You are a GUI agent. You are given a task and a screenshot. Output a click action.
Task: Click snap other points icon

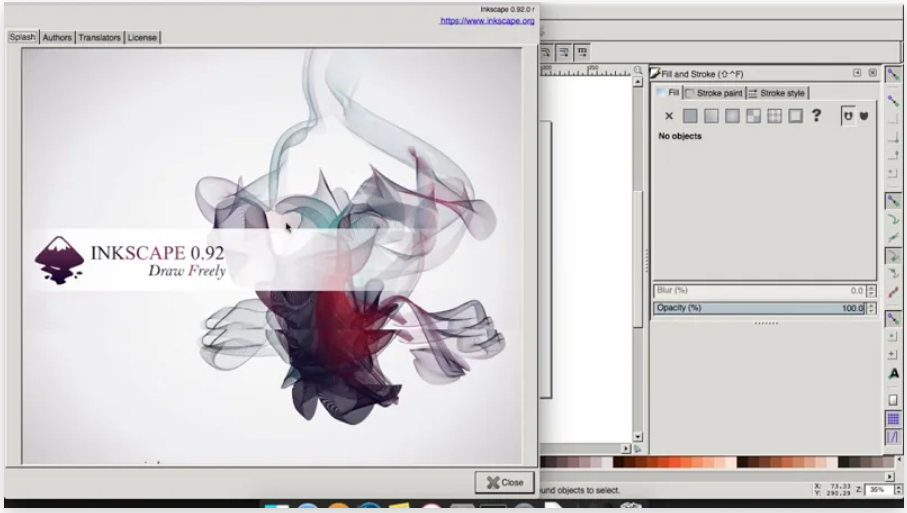[893, 318]
